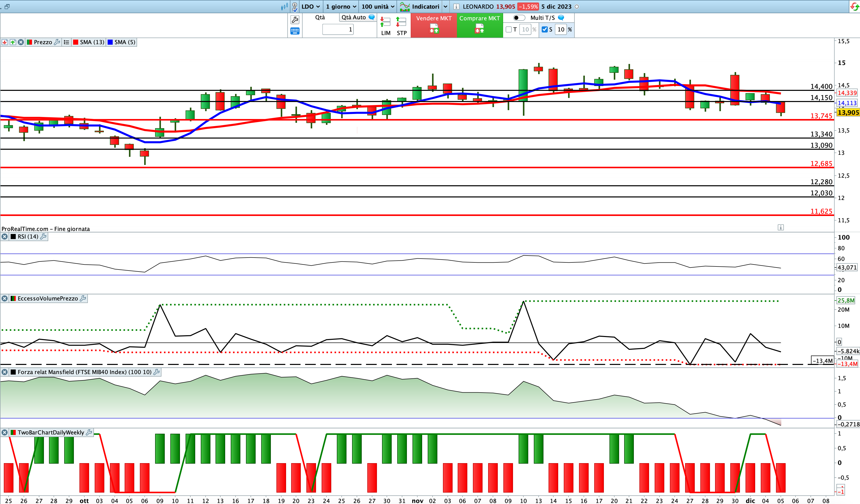Click the 25,8M volume value label

click(846, 300)
